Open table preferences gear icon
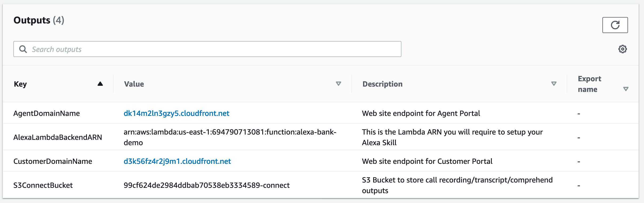This screenshot has width=644, height=203. point(623,49)
